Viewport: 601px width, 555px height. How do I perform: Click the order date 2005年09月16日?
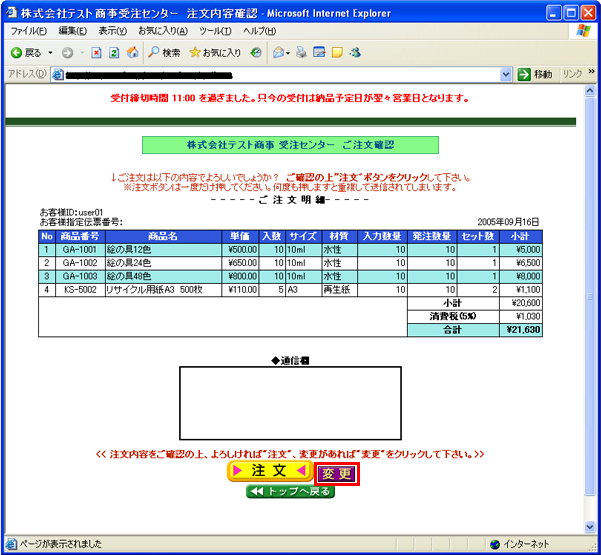(508, 222)
